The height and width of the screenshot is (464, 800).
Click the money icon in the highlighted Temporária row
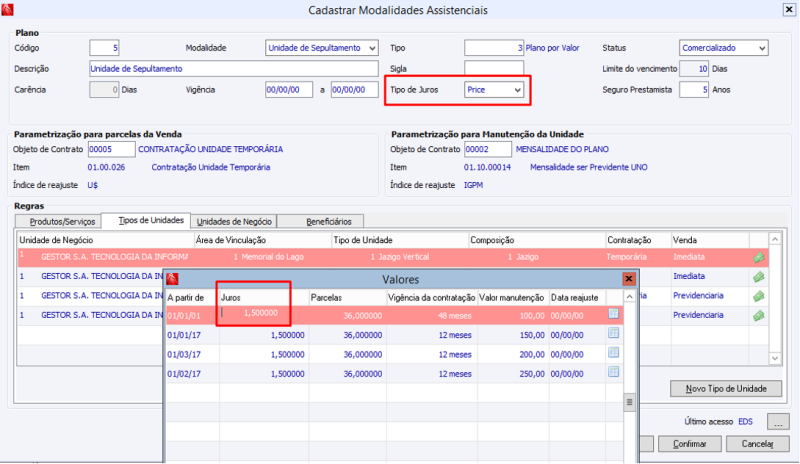point(758,257)
